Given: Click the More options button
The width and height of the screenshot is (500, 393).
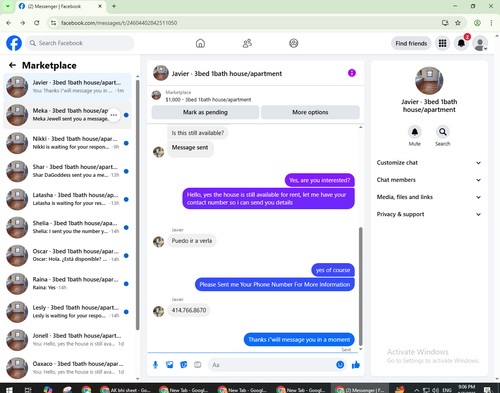Looking at the screenshot, I should point(310,112).
